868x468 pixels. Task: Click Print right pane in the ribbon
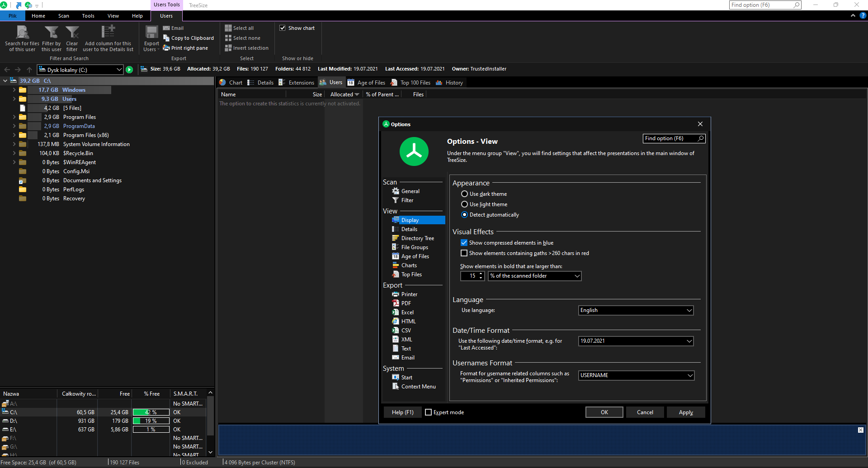(185, 48)
